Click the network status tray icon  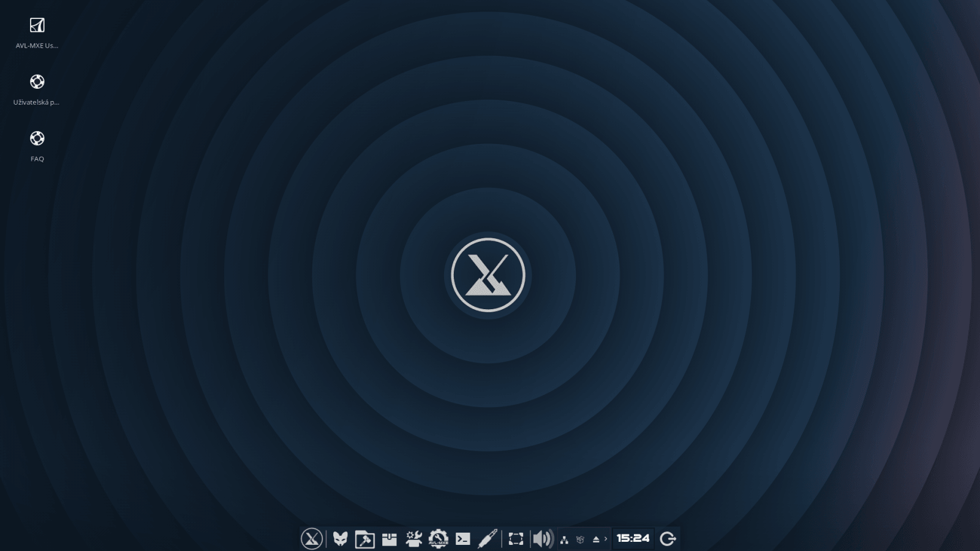(x=563, y=539)
